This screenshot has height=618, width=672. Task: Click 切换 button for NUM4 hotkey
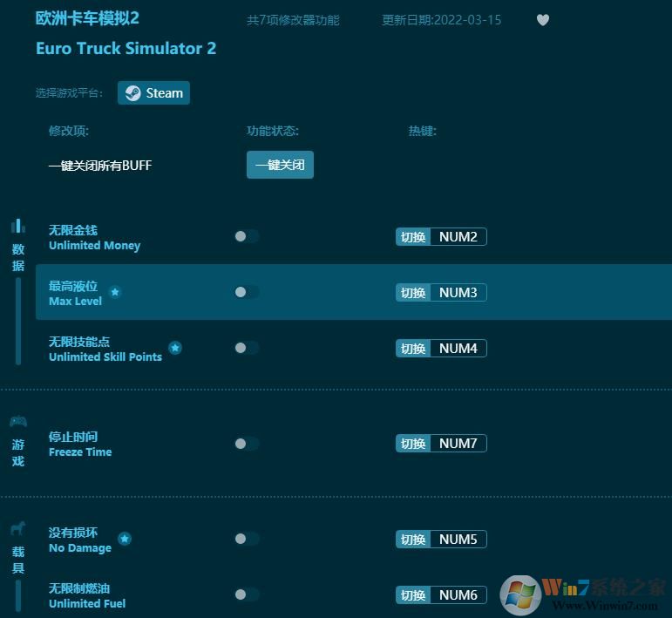pyautogui.click(x=413, y=348)
